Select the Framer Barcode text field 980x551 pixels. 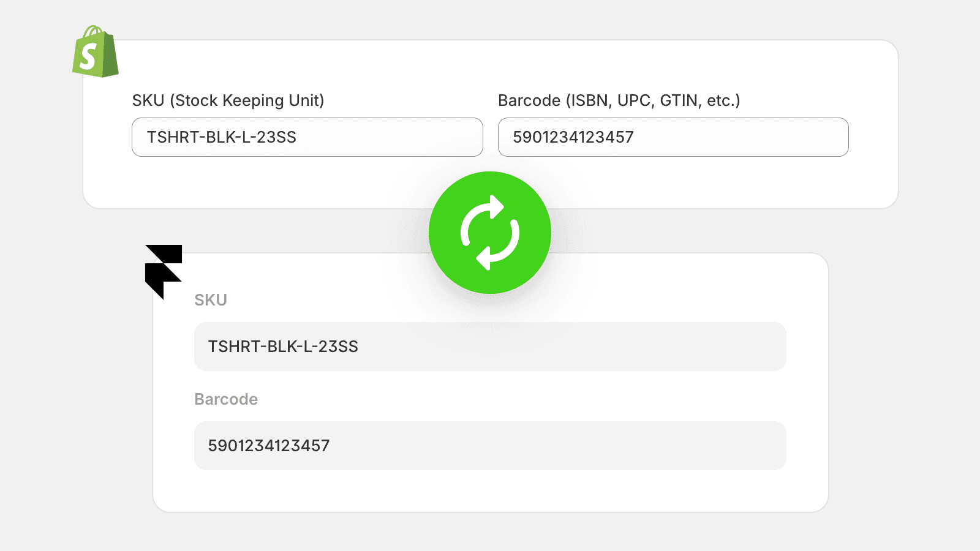[490, 446]
